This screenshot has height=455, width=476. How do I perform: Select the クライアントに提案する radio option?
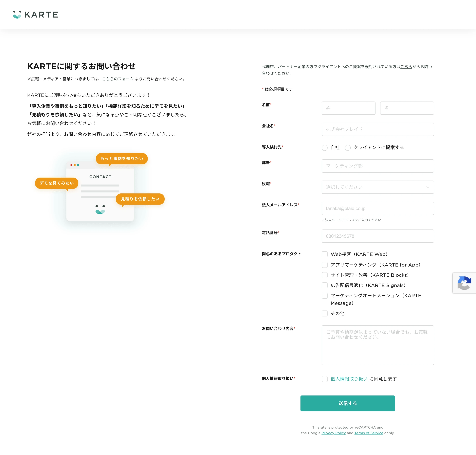tap(348, 148)
